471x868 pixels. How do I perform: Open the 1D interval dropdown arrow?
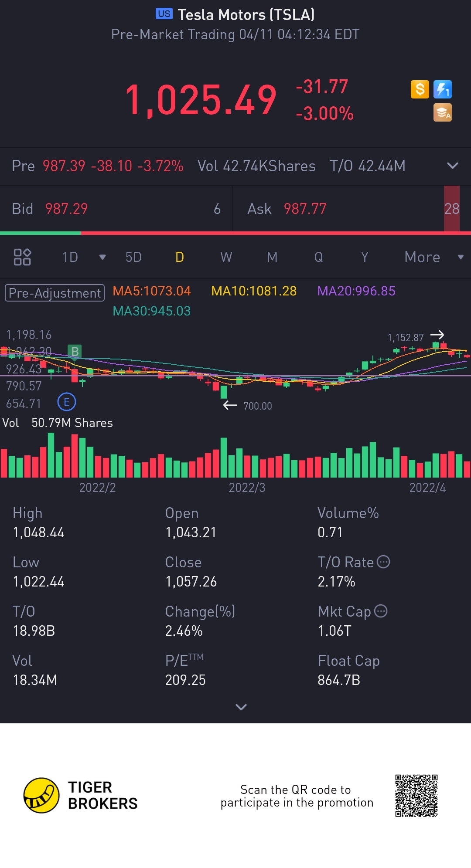102,257
